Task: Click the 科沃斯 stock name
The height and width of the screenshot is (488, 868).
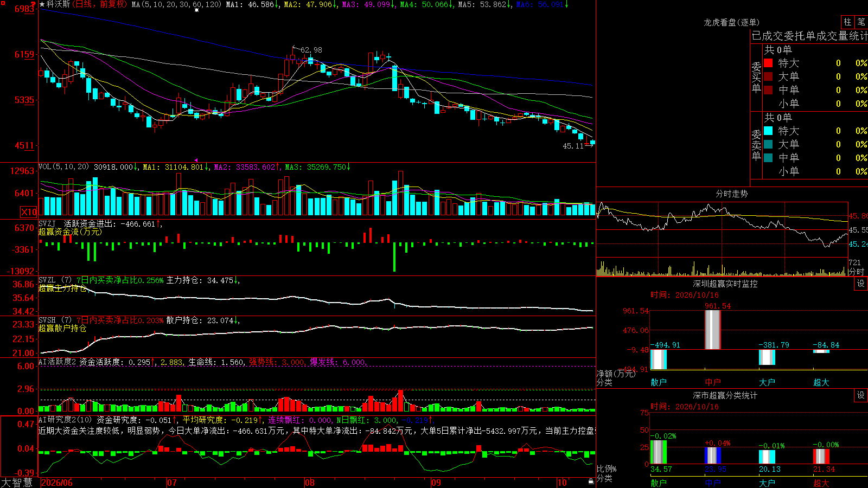Action: [59, 4]
